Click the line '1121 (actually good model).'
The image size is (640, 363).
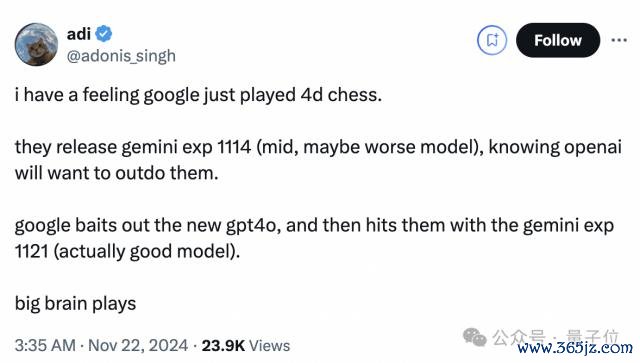(x=127, y=252)
